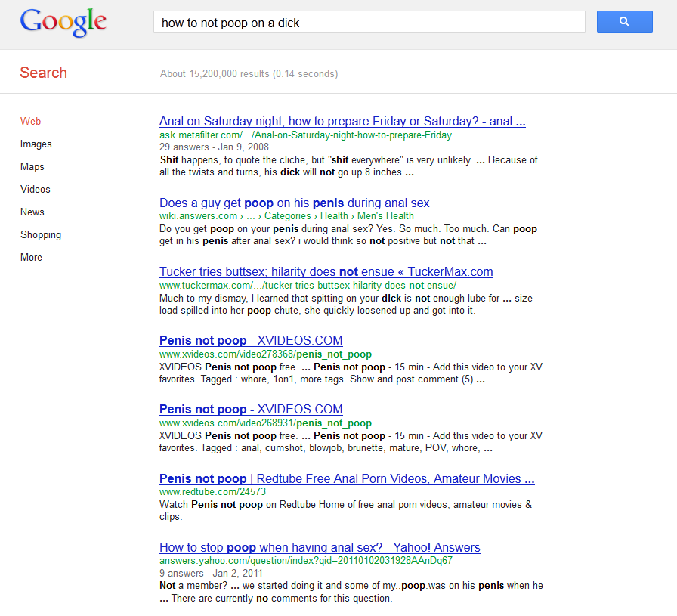
Task: Click the Categories breadcrumb link
Action: tap(288, 216)
